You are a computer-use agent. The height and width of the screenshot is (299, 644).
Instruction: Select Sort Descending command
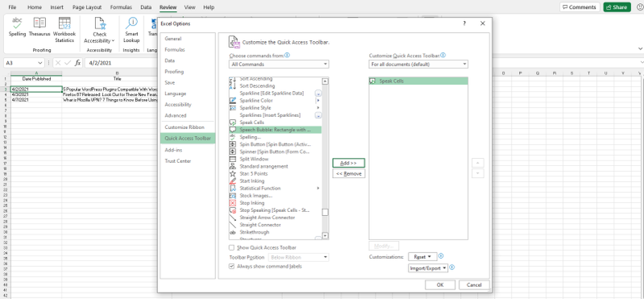click(275, 86)
